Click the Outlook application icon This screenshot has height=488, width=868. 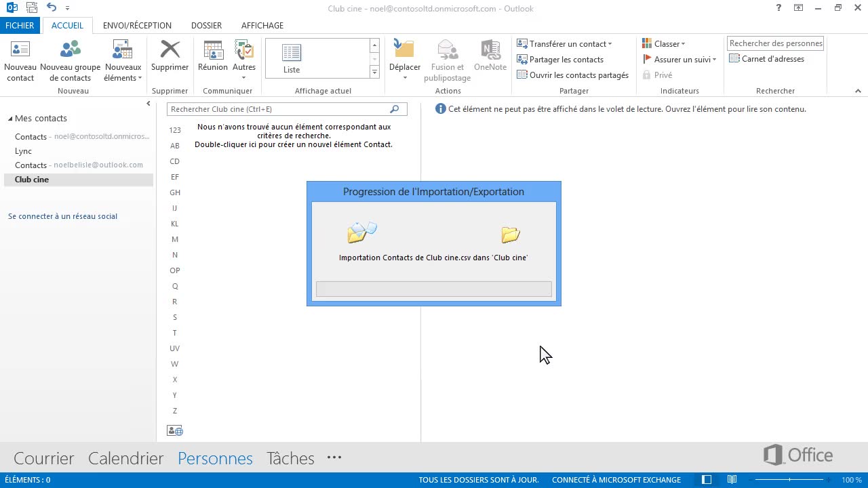(x=12, y=7)
